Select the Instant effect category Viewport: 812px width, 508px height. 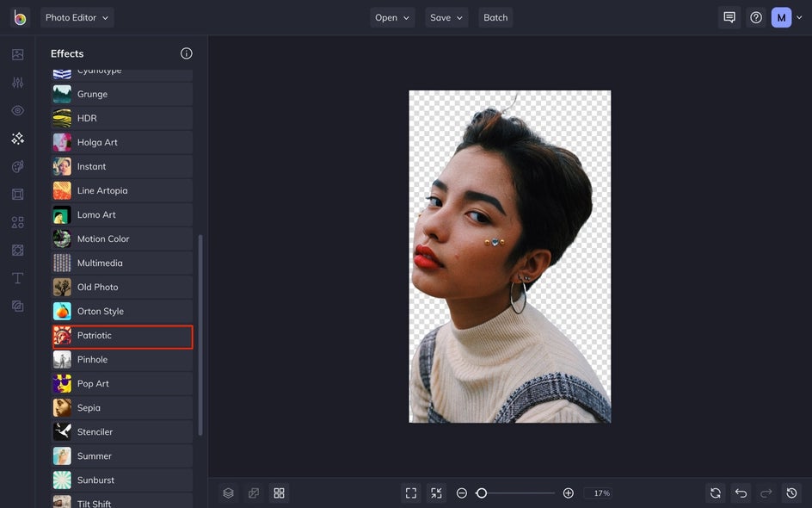[122, 166]
